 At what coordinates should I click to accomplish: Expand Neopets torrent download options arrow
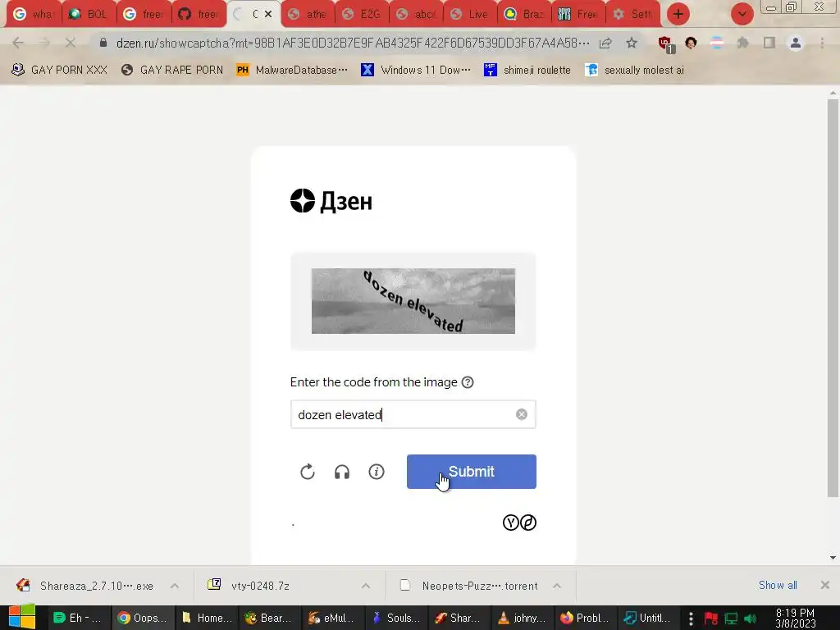(x=557, y=586)
